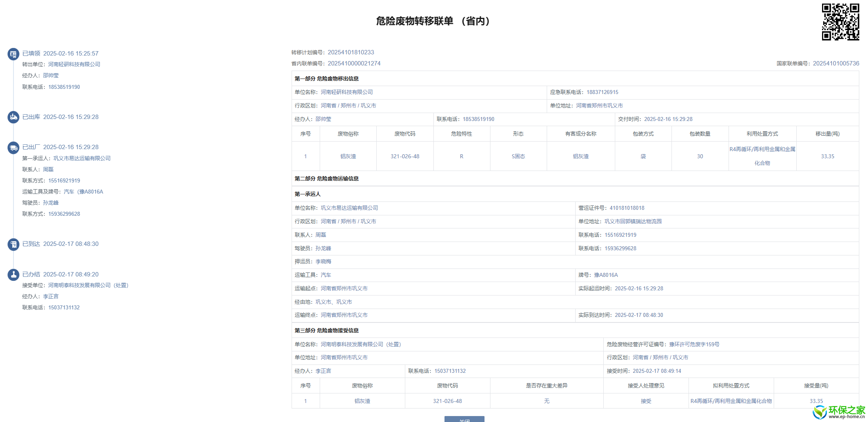Click the 接受 opinion cell in the acceptance table
The image size is (868, 422).
pos(646,401)
